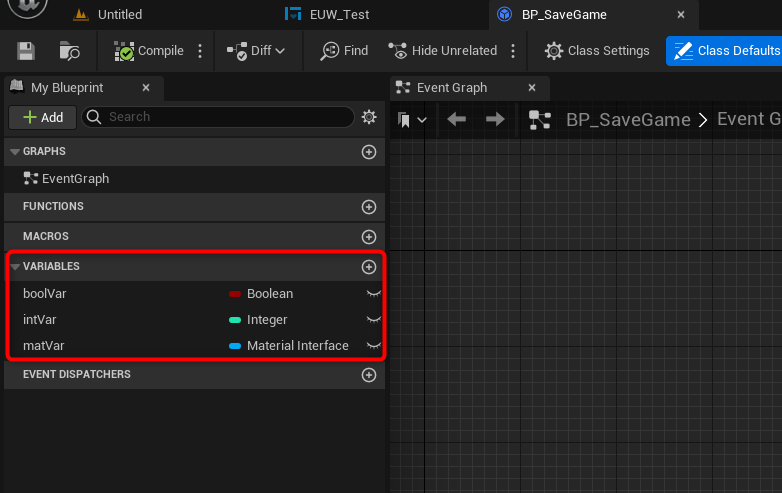Browse to asset in Content Browser icon
782x493 pixels.
pos(69,51)
